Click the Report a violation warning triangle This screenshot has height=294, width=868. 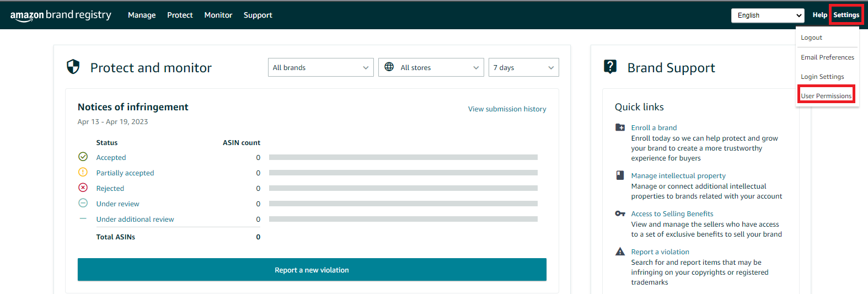[620, 252]
